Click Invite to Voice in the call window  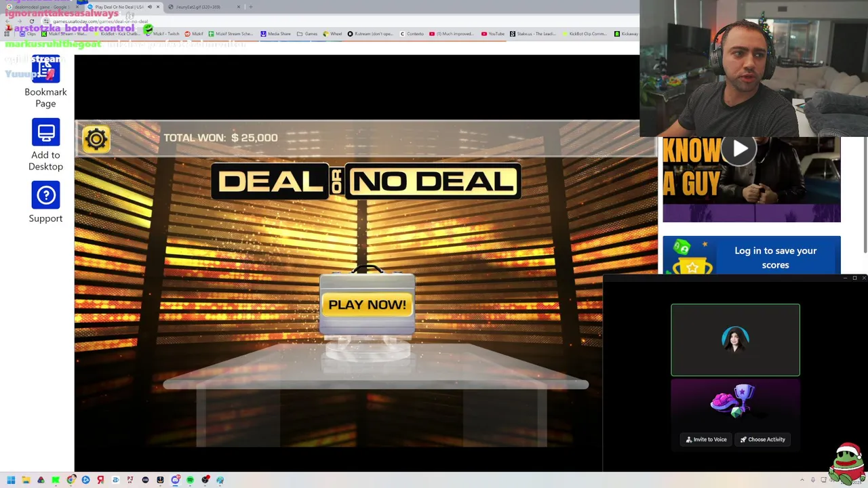(706, 439)
